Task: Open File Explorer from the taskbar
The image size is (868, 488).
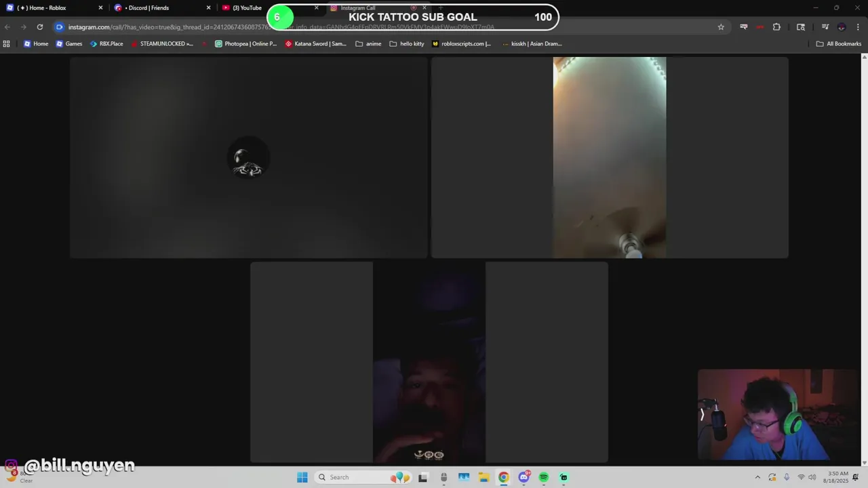Action: point(484,477)
